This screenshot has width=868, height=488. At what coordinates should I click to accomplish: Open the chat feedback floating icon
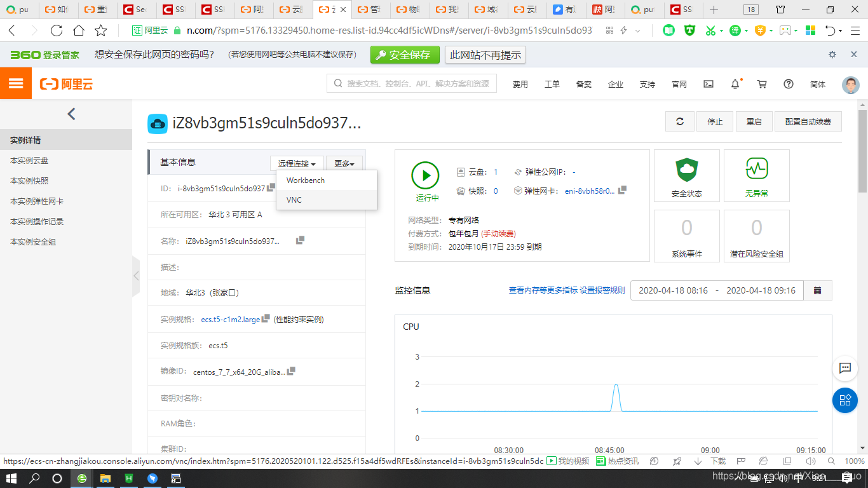click(x=845, y=368)
